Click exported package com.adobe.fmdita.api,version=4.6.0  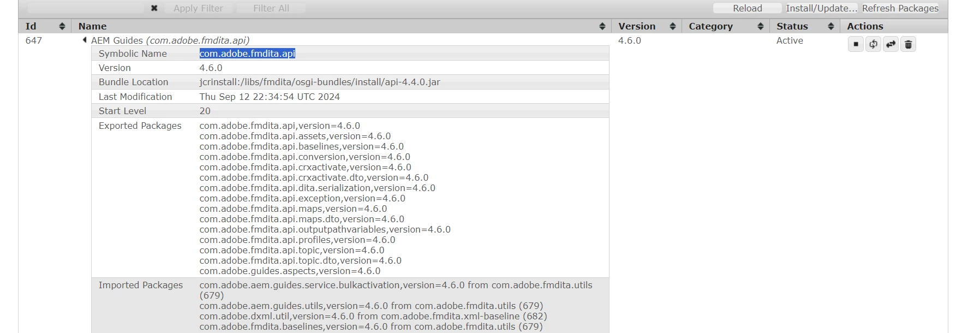tap(279, 126)
